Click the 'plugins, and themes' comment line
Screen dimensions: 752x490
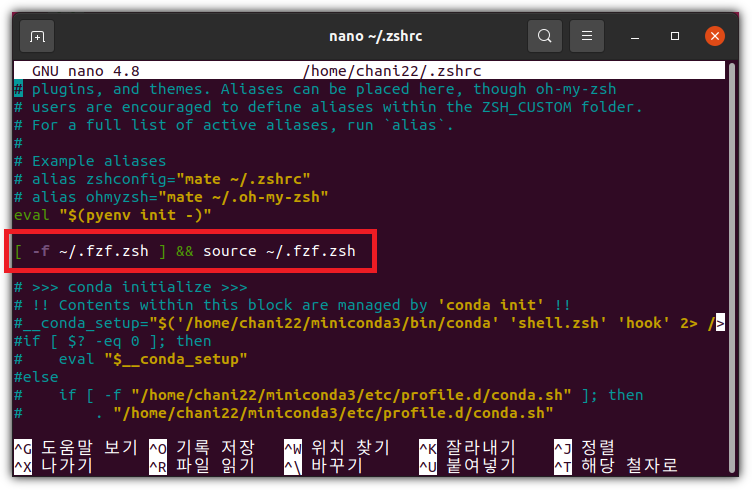click(x=315, y=89)
